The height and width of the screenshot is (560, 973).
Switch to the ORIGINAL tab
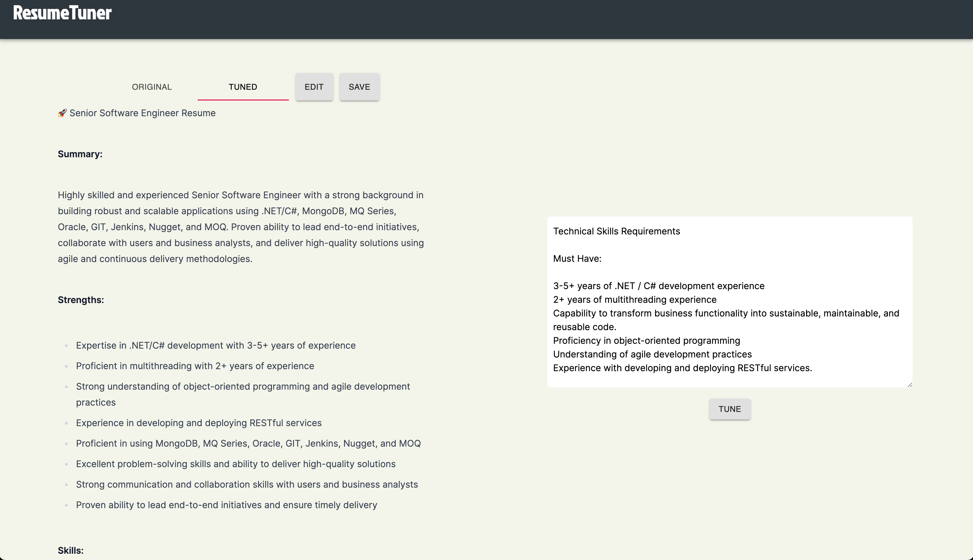click(x=152, y=87)
